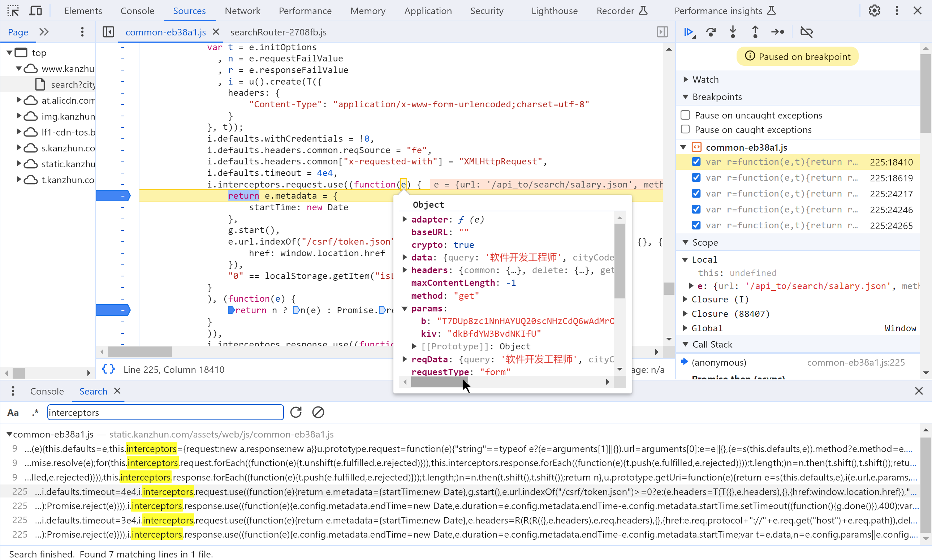Uncheck breakpoint at 225:18410

pos(696,162)
